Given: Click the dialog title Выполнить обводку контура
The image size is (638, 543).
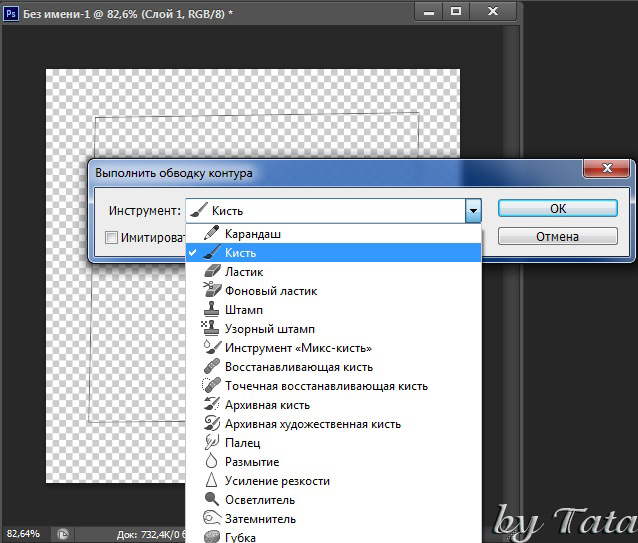Looking at the screenshot, I should [x=174, y=173].
